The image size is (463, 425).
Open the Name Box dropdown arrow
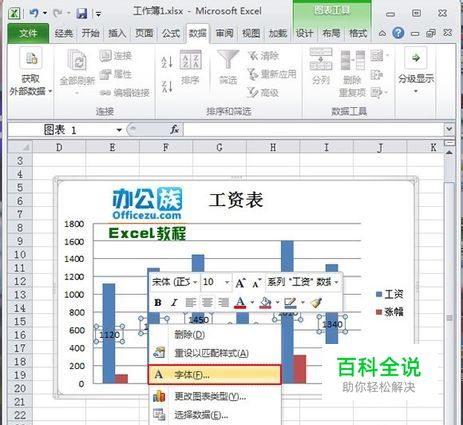[119, 130]
